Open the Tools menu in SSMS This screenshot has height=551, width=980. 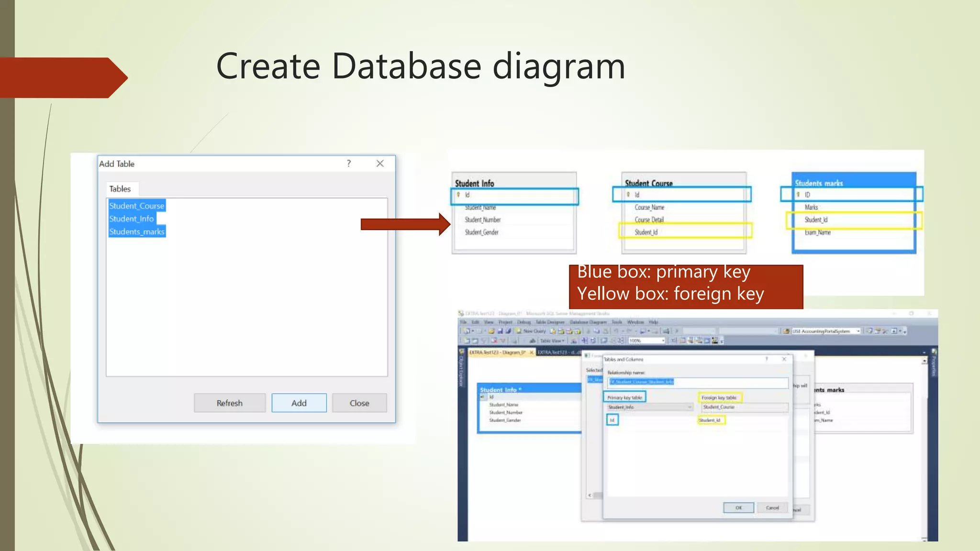coord(617,322)
